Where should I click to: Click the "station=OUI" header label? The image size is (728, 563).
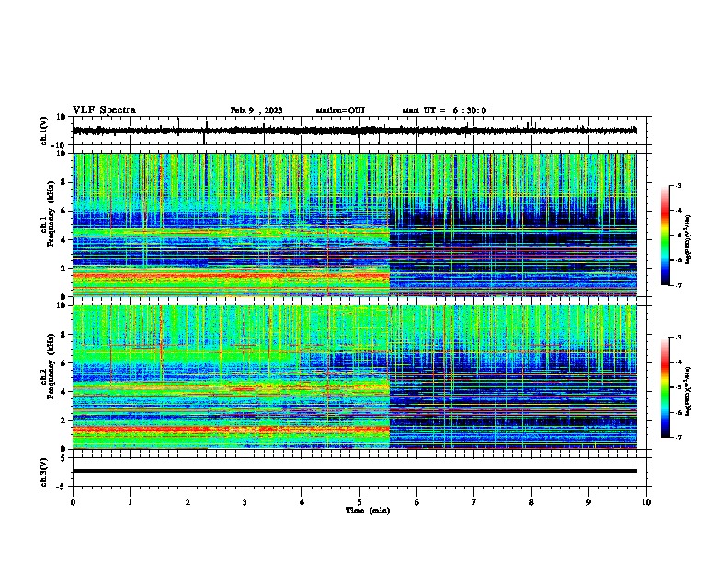[340, 110]
